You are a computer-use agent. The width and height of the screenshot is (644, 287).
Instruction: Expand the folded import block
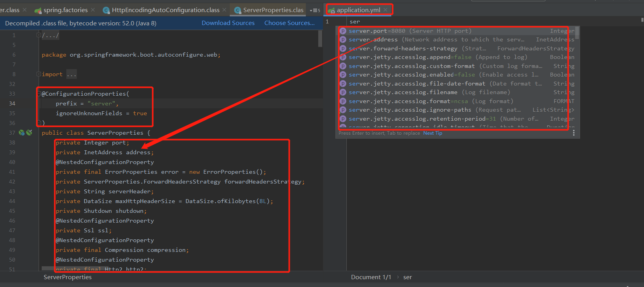pos(39,74)
